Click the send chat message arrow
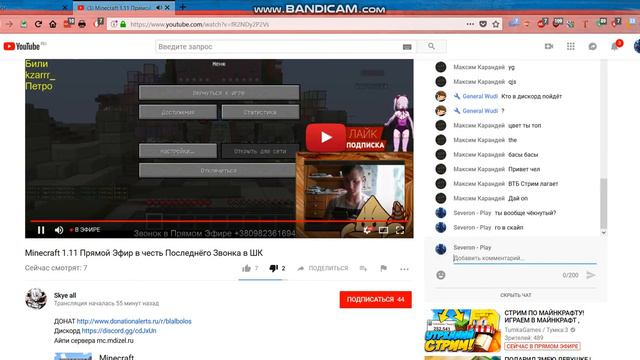This screenshot has height=360, width=640. [591, 275]
